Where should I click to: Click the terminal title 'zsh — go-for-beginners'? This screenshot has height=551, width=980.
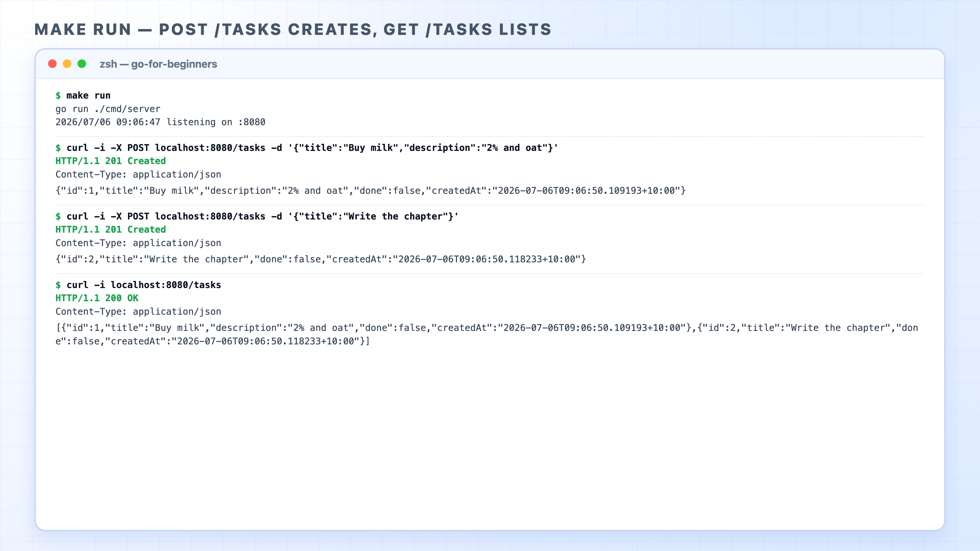(x=158, y=64)
